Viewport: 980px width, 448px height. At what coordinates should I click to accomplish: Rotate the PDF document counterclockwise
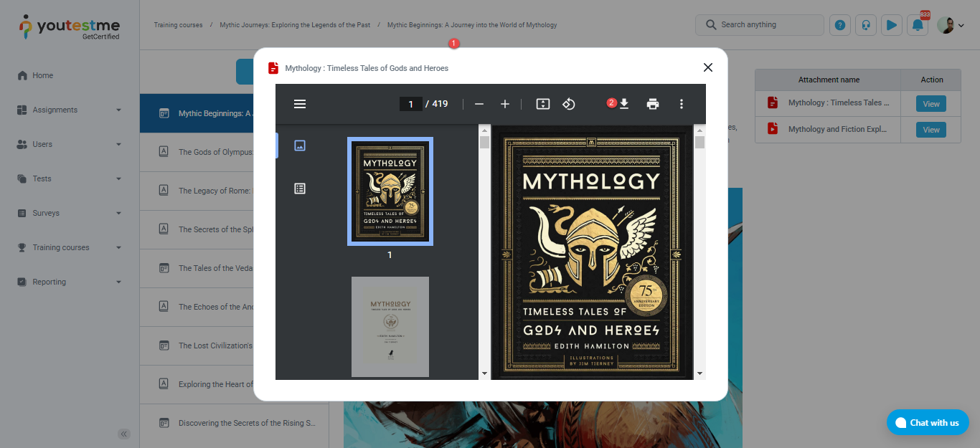(568, 104)
